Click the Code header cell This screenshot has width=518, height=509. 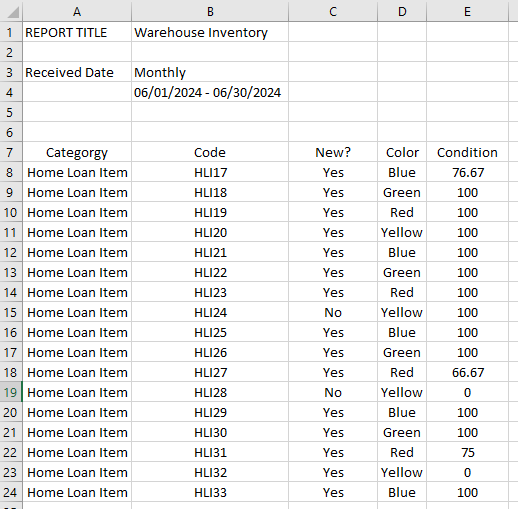coord(210,152)
